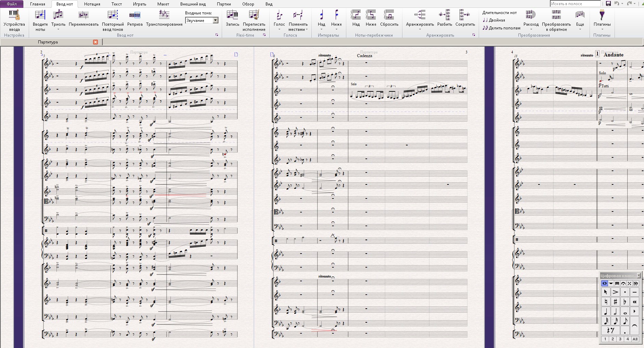
Task: Toggle the flat accidental on the keypad
Action: tap(625, 302)
